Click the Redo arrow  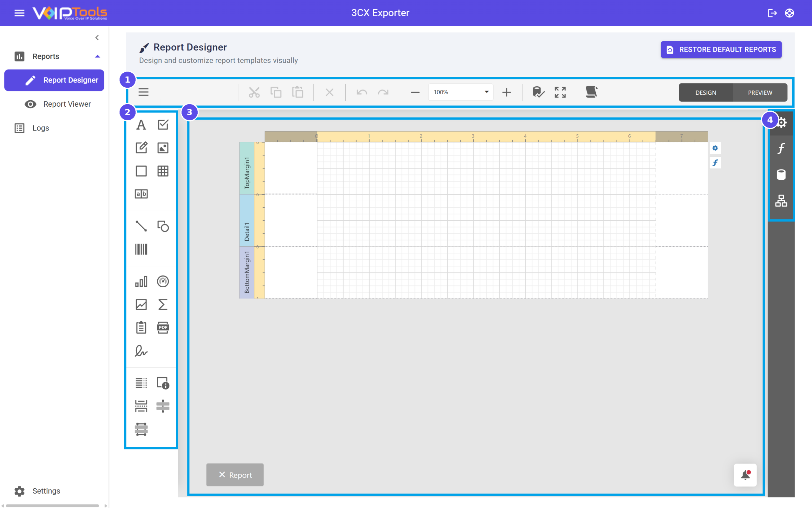tap(383, 92)
